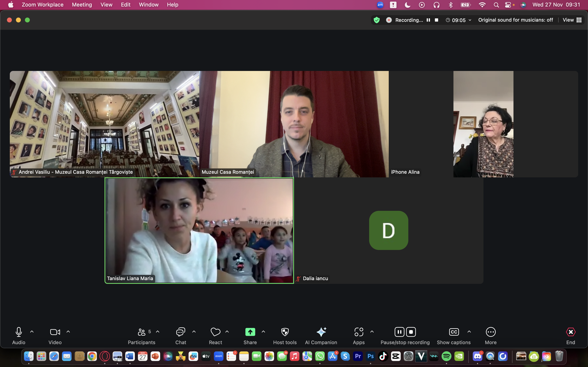Open Host tools shield icon

tap(285, 332)
